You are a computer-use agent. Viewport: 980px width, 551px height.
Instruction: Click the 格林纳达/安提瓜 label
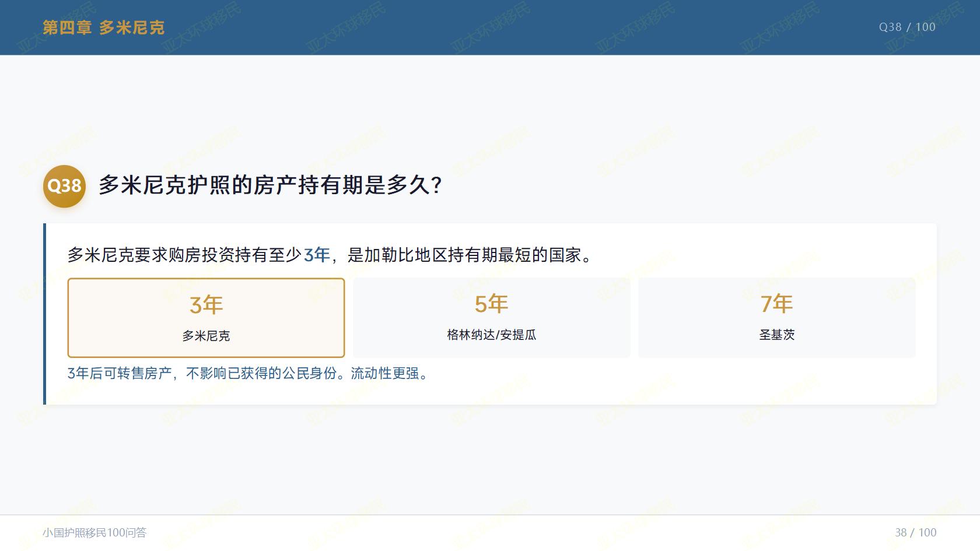(x=491, y=335)
